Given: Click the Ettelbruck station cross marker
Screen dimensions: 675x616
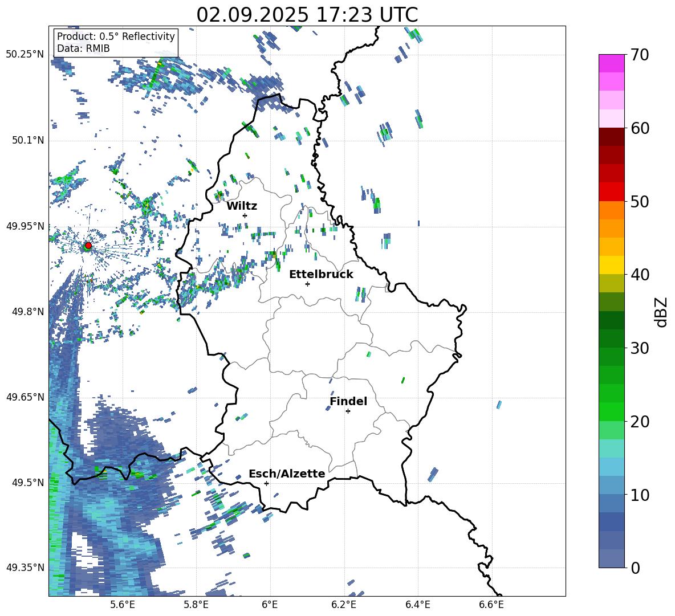Looking at the screenshot, I should [307, 284].
